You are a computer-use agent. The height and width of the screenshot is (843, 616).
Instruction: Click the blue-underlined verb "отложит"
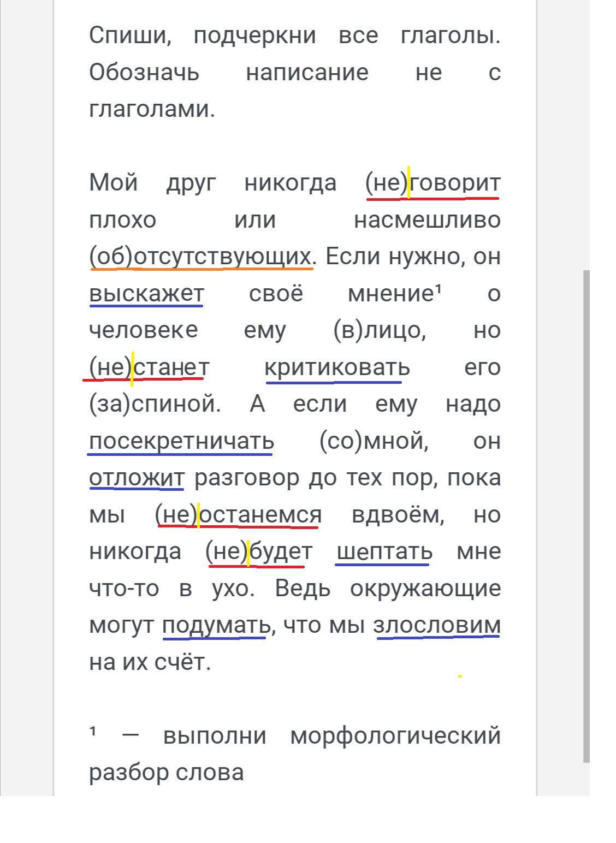pos(137,478)
